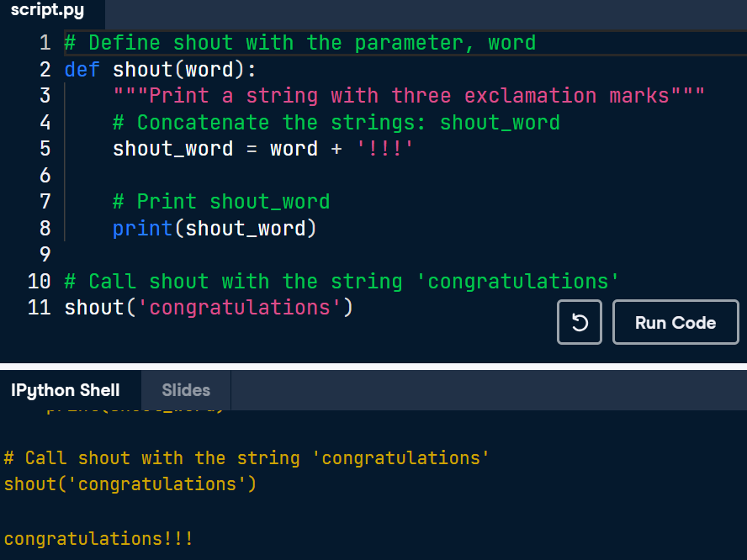Screen dimensions: 747x560
Task: Click shout('congratulations') in the IPython Shell
Action: pyautogui.click(x=130, y=484)
